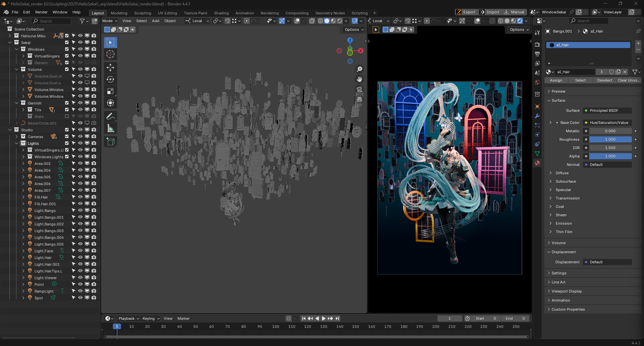Select the Cursor tool in the toolbar
Viewport: 644px width, 346px height.
point(110,54)
